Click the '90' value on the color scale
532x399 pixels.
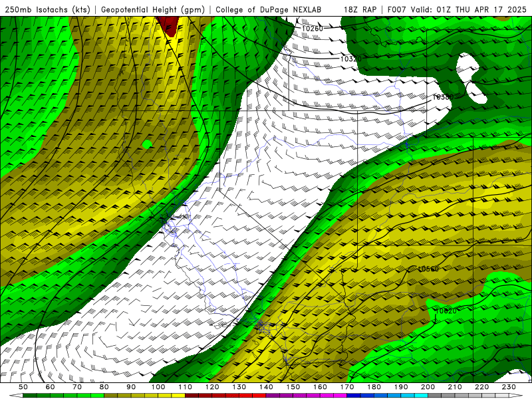pyautogui.click(x=131, y=387)
